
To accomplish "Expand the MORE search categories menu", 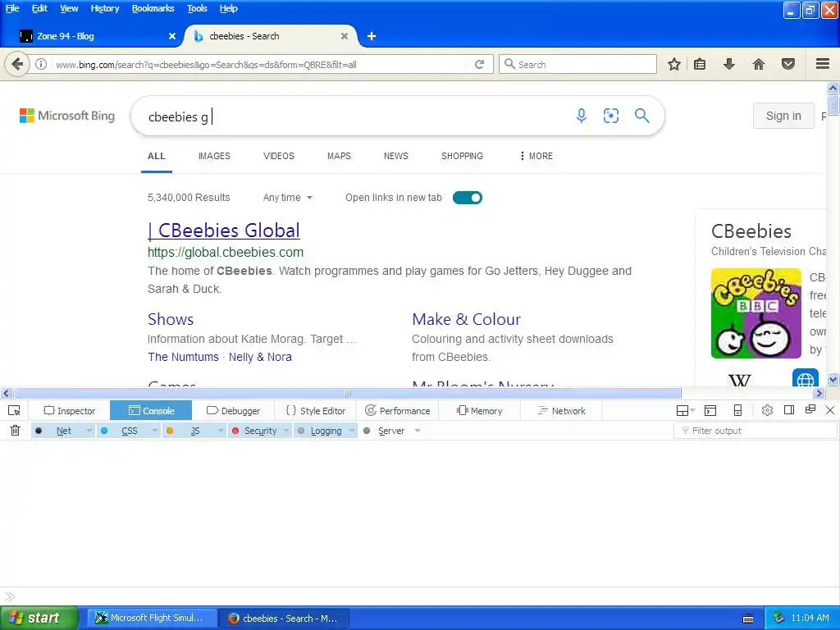I will tap(536, 156).
